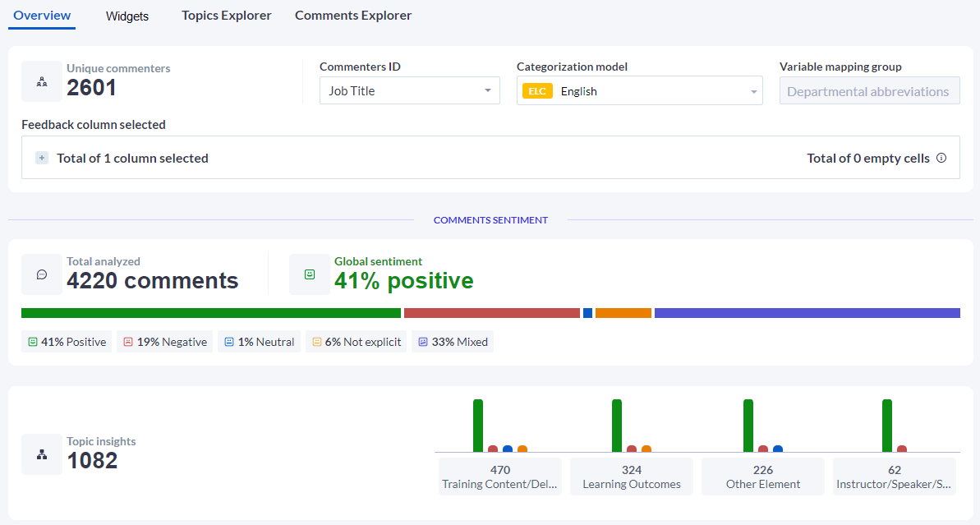Image resolution: width=980 pixels, height=525 pixels.
Task: Click the green bar above Learning Outcomes
Action: [617, 426]
